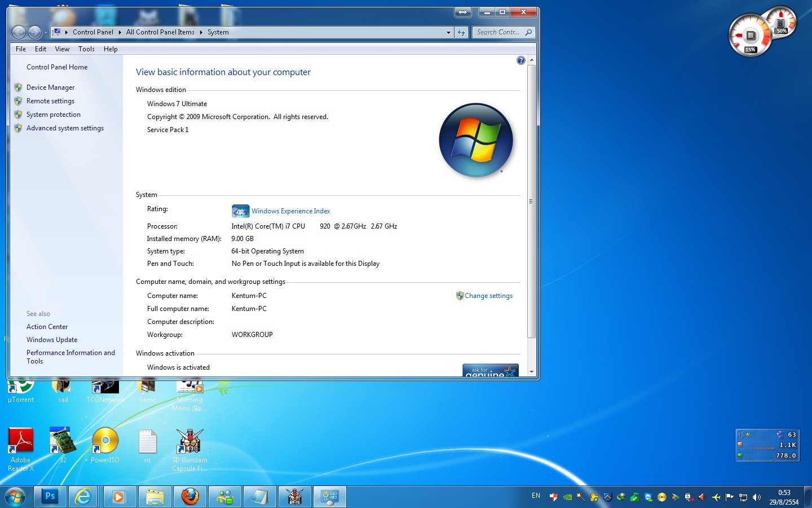The height and width of the screenshot is (508, 812).
Task: Switch to Gundam game taskbar button
Action: click(295, 497)
